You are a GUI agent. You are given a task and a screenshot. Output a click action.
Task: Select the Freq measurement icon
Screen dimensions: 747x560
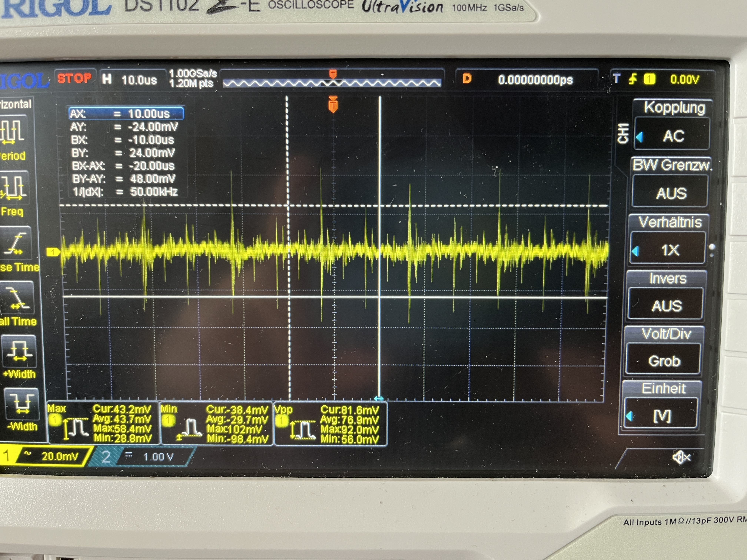pyautogui.click(x=14, y=188)
